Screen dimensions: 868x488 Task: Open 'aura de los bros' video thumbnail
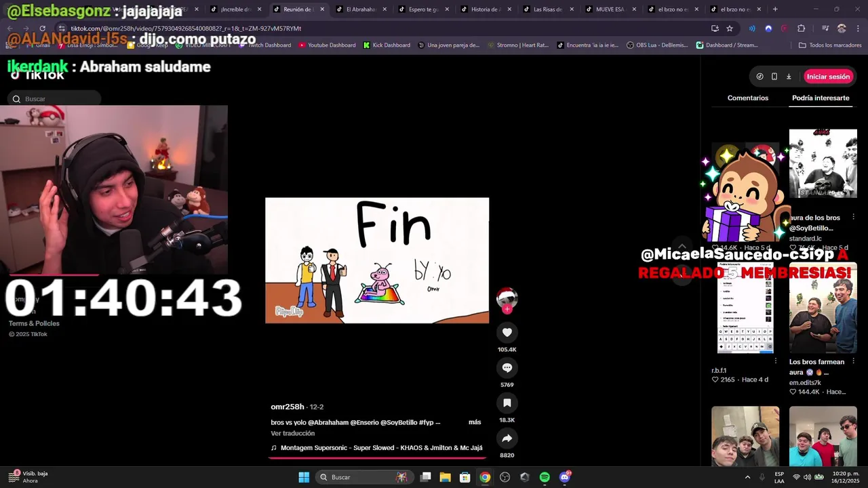coord(823,163)
